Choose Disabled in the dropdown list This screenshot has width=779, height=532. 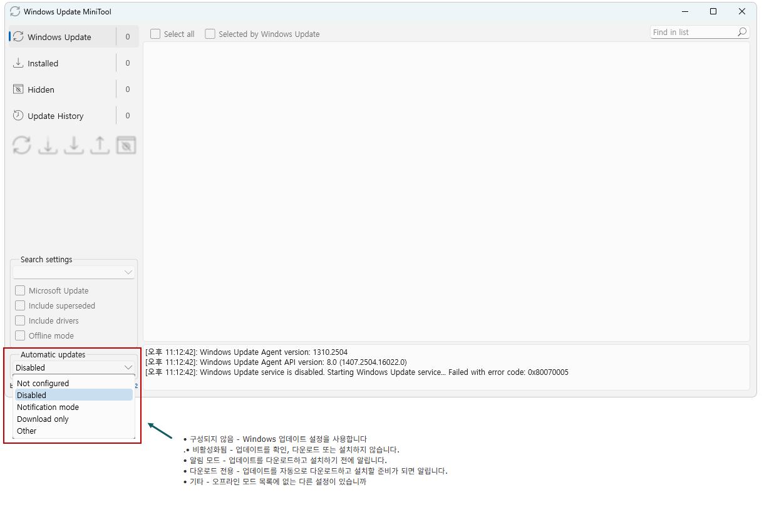point(74,395)
